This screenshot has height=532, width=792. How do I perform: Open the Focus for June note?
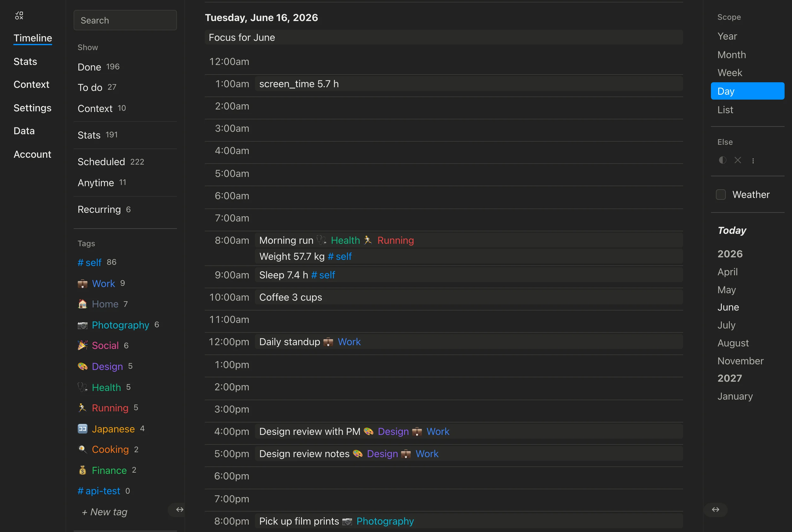coord(444,37)
